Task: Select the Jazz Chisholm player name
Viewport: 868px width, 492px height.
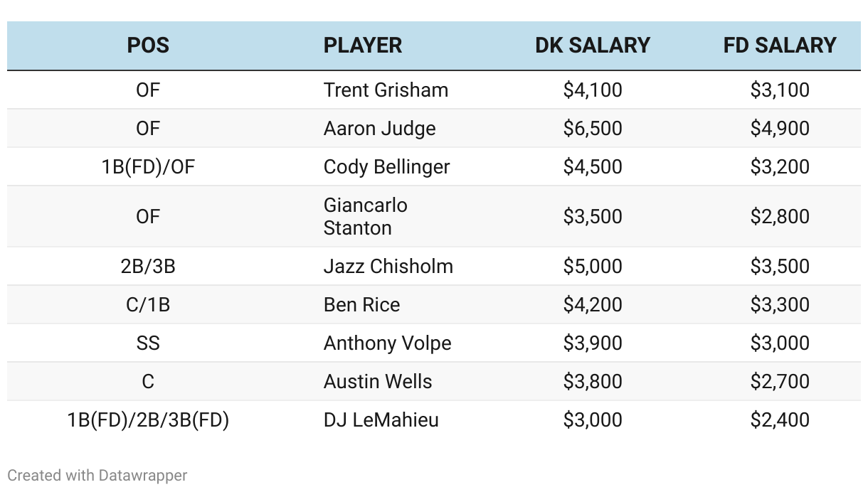Action: pos(388,267)
